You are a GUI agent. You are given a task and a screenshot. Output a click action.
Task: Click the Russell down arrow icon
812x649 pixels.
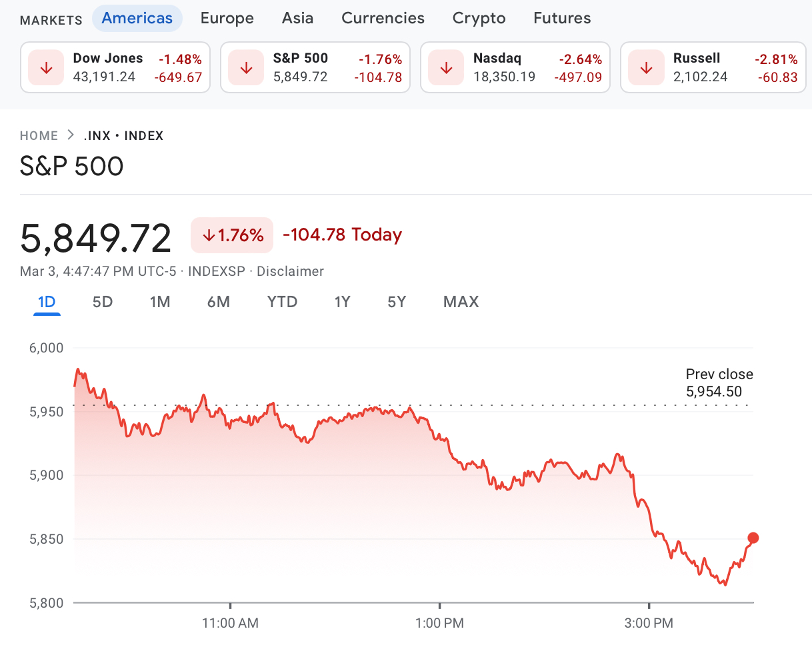[x=646, y=68]
